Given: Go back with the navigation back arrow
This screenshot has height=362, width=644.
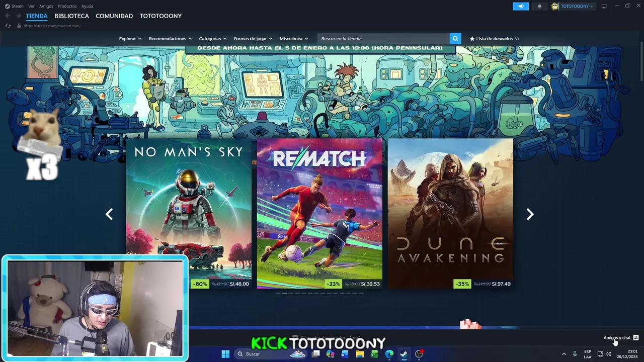Looking at the screenshot, I should (8, 16).
